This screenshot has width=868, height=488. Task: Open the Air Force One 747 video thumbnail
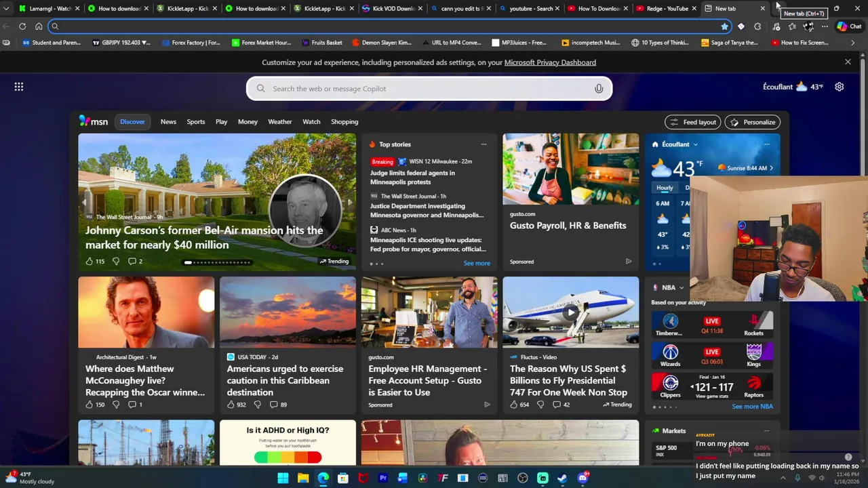pyautogui.click(x=570, y=312)
